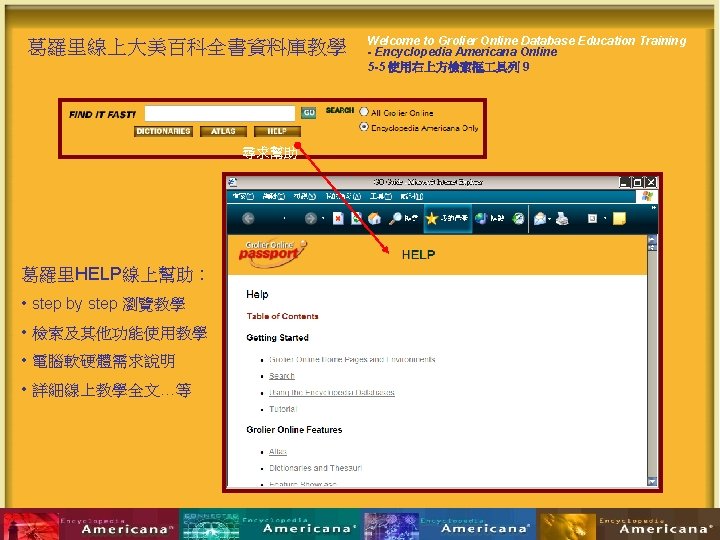Click the Edit page toolbar icon
720x540 pixels.
(592, 219)
